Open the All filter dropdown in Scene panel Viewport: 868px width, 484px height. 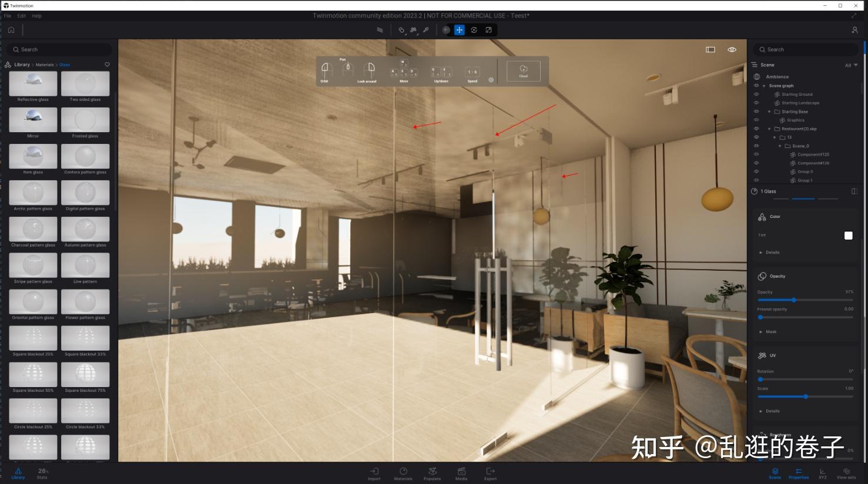pos(850,65)
